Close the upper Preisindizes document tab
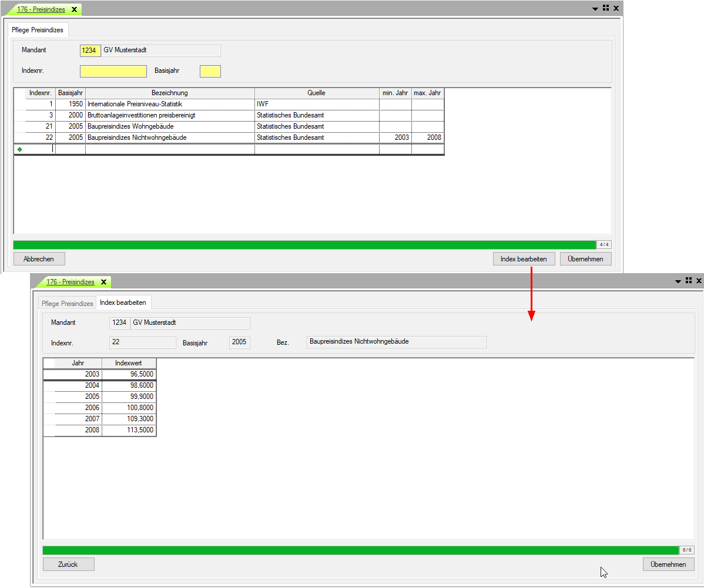 [x=74, y=9]
